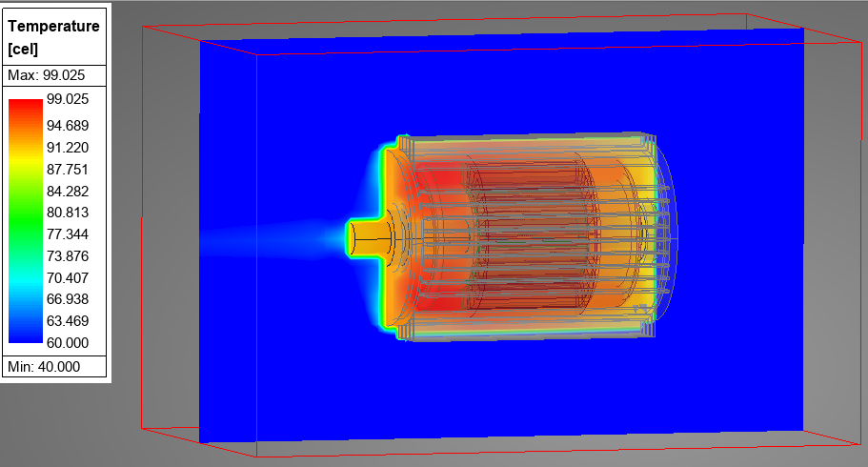Click the 60.000 scale value
Image resolution: width=868 pixels, height=467 pixels.
click(68, 343)
